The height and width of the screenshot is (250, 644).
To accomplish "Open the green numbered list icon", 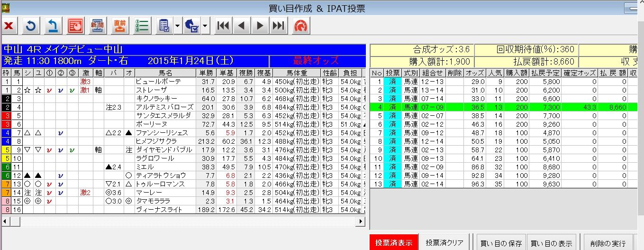I will [142, 26].
